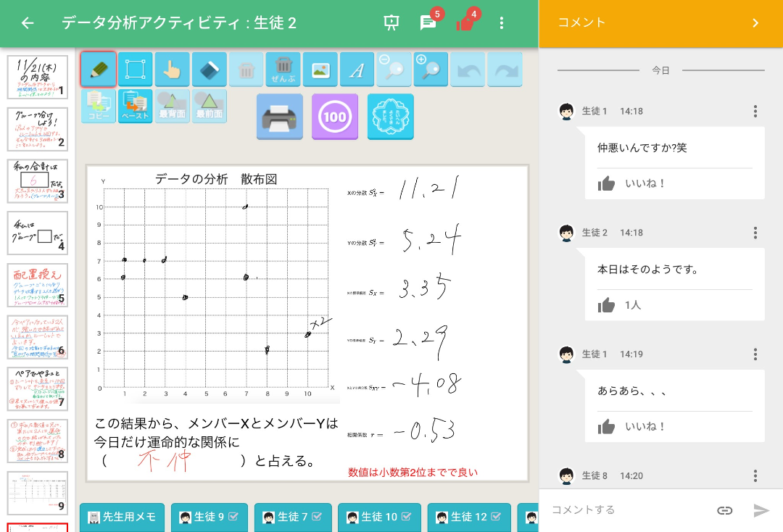The width and height of the screenshot is (783, 532).
Task: Go back with the arrow icon
Action: (x=28, y=23)
